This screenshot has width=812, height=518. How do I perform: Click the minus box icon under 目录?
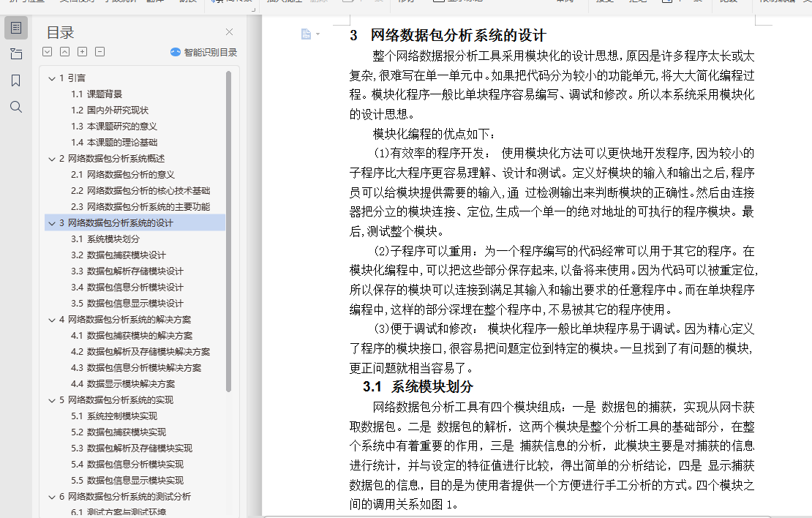pos(100,52)
